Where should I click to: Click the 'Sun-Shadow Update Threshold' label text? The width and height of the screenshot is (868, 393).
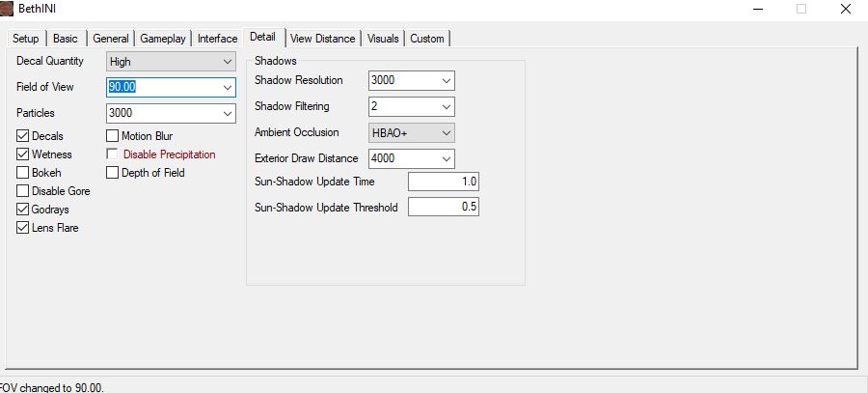click(326, 208)
